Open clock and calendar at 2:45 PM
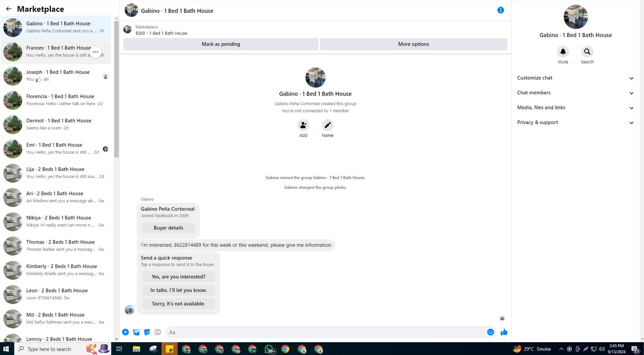This screenshot has width=644, height=355. pos(617,349)
